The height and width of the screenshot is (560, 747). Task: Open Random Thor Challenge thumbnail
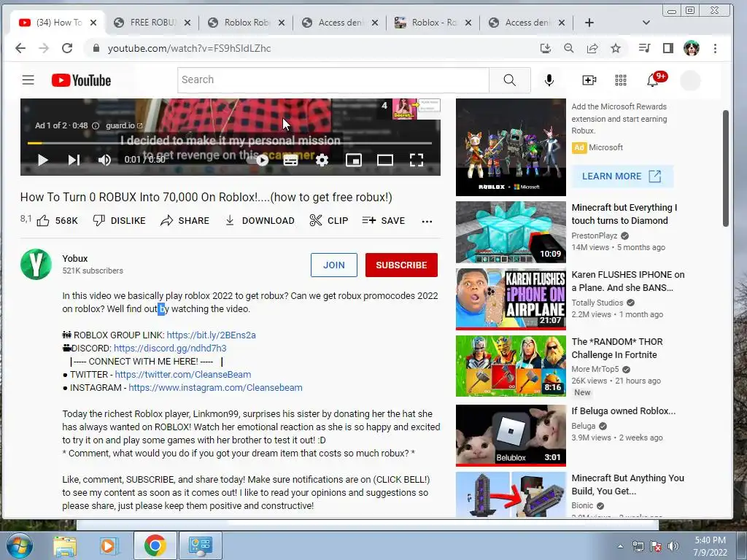coord(511,366)
